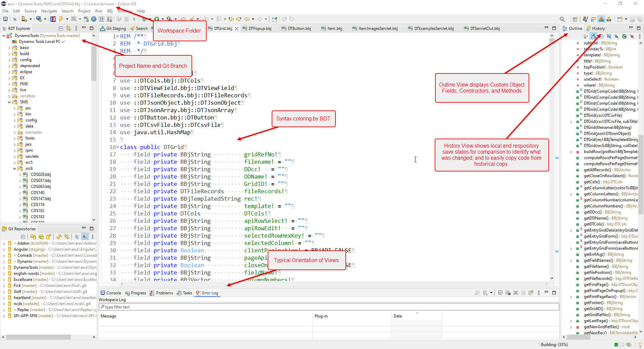Open the BDT Explorer collapse all icon
This screenshot has height=349, width=644.
(61, 28)
